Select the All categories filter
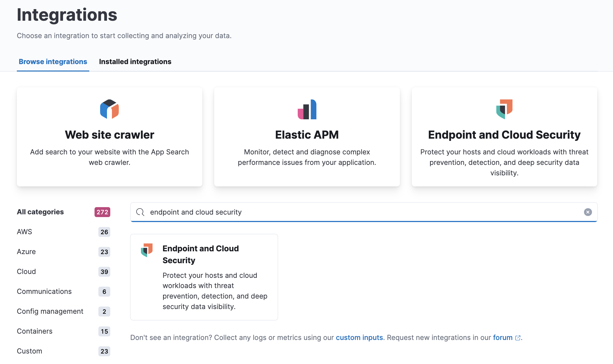The image size is (613, 364). click(40, 212)
